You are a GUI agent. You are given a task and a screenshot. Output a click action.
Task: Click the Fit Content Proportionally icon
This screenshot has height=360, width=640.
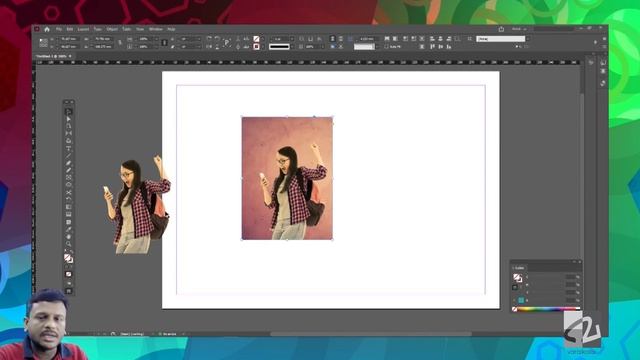(x=395, y=38)
